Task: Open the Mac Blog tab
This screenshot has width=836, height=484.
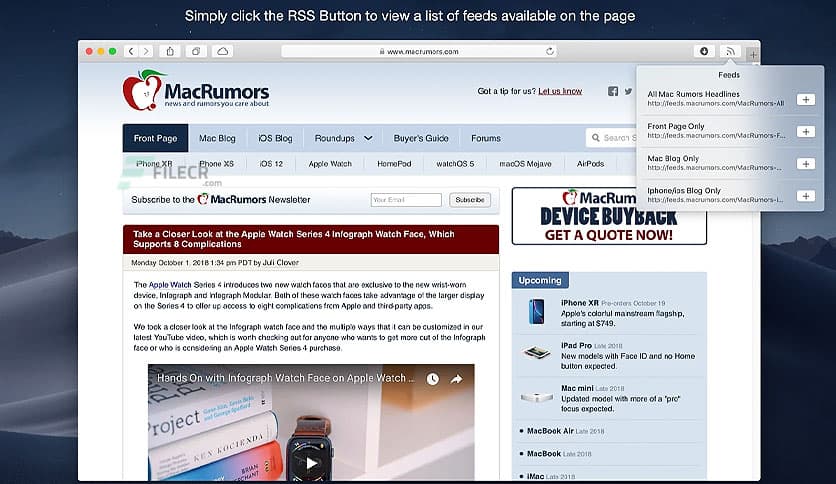Action: coord(217,138)
